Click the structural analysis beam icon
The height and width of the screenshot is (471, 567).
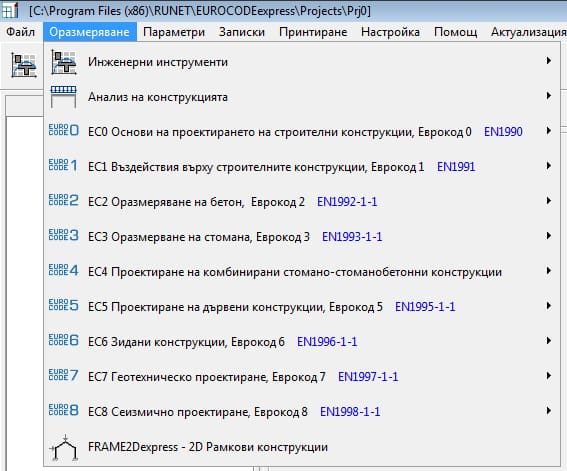(64, 97)
